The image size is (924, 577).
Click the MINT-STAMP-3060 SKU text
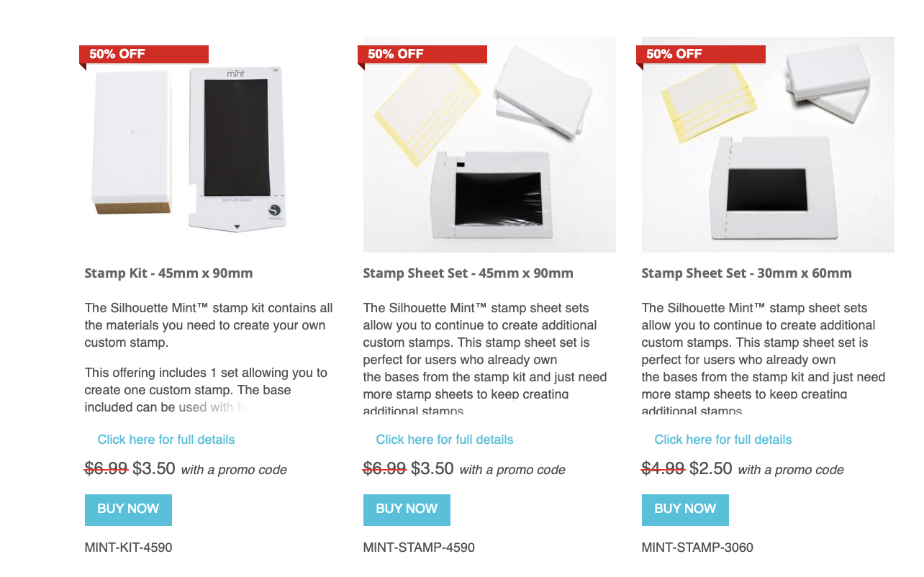(697, 548)
